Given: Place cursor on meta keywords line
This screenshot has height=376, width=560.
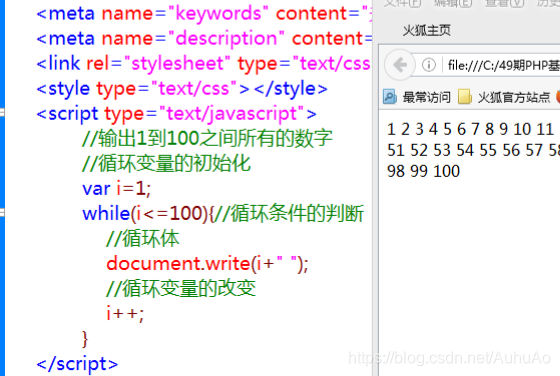Looking at the screenshot, I should click(204, 14).
